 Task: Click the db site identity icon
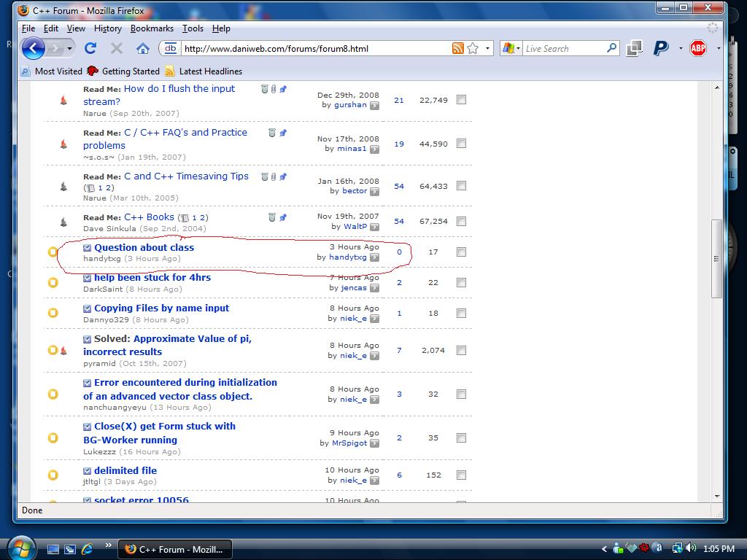(171, 48)
